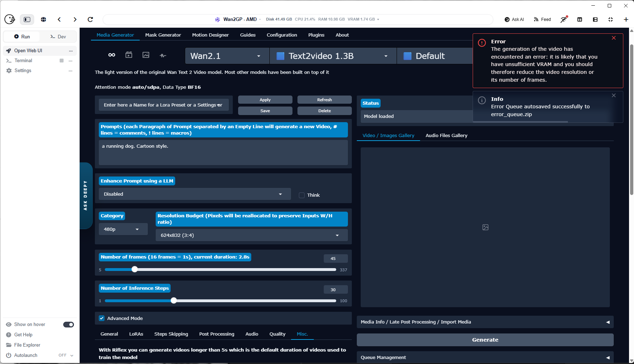Image resolution: width=634 pixels, height=364 pixels.
Task: Click the Save preset button
Action: pyautogui.click(x=265, y=111)
